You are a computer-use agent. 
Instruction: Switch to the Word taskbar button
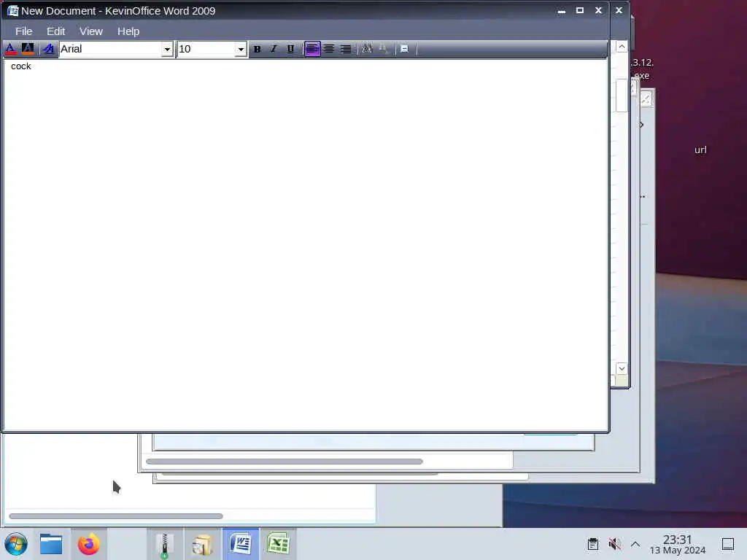pos(241,544)
